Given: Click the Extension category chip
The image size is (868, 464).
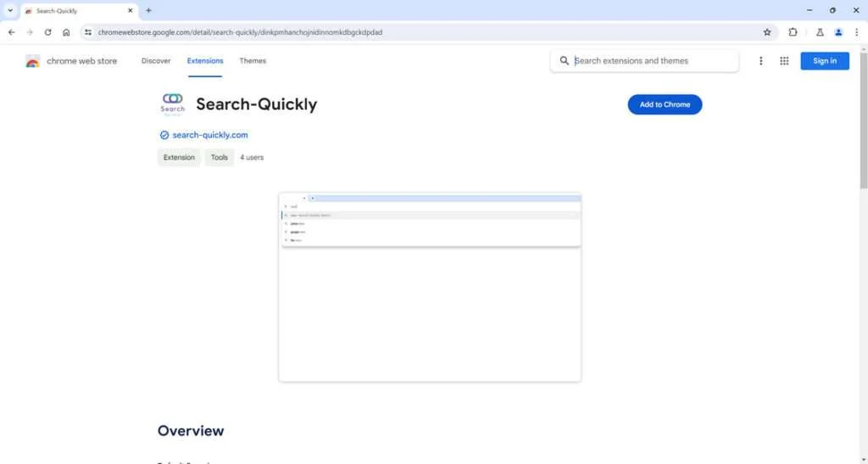Looking at the screenshot, I should pos(179,158).
